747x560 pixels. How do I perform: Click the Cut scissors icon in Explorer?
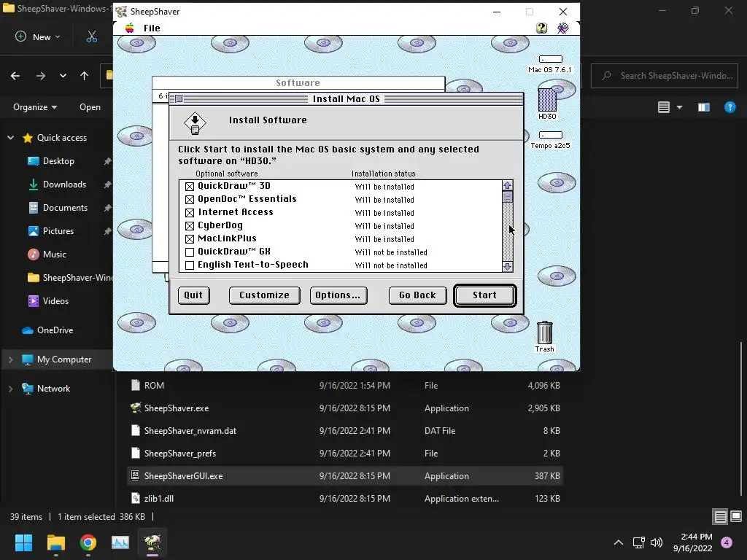pos(91,36)
